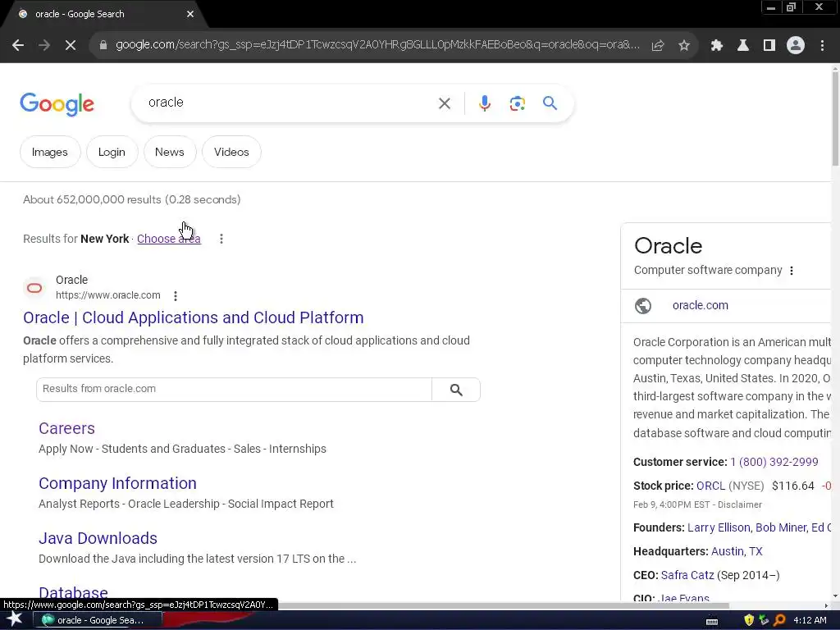Go to Google homepage via logo
The height and width of the screenshot is (630, 840).
tap(57, 104)
